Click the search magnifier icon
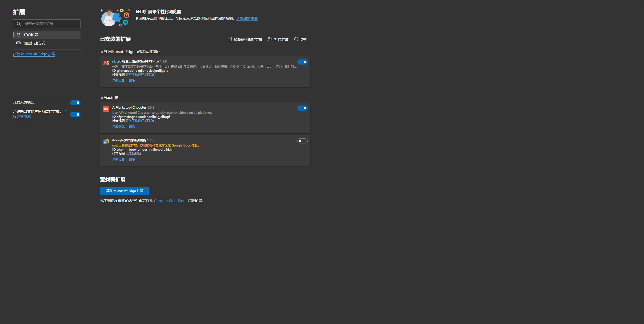644x324 pixels. coord(19,24)
